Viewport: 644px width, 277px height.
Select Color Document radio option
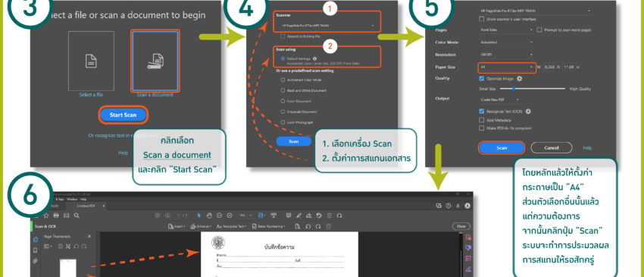283,101
